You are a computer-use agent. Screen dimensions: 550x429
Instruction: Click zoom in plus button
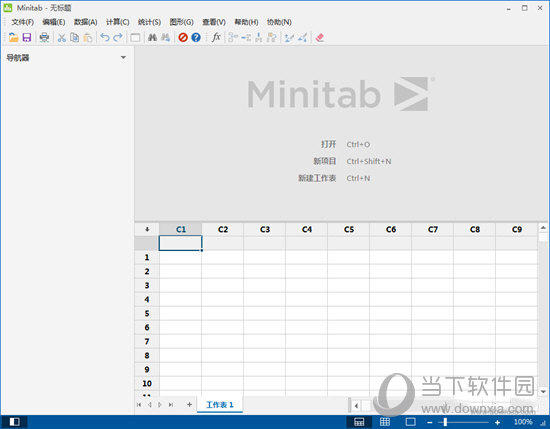497,422
